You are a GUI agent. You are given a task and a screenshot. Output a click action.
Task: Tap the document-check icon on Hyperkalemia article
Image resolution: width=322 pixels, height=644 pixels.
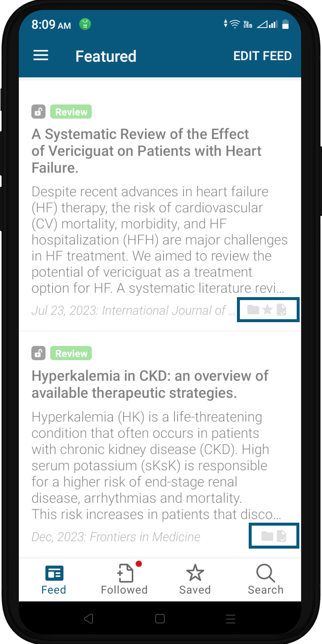(282, 536)
